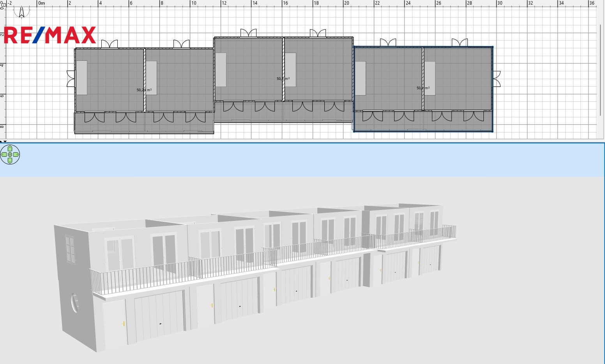This screenshot has height=364, width=605.
Task: Click the navigation pad right arrow
Action: [x=16, y=155]
